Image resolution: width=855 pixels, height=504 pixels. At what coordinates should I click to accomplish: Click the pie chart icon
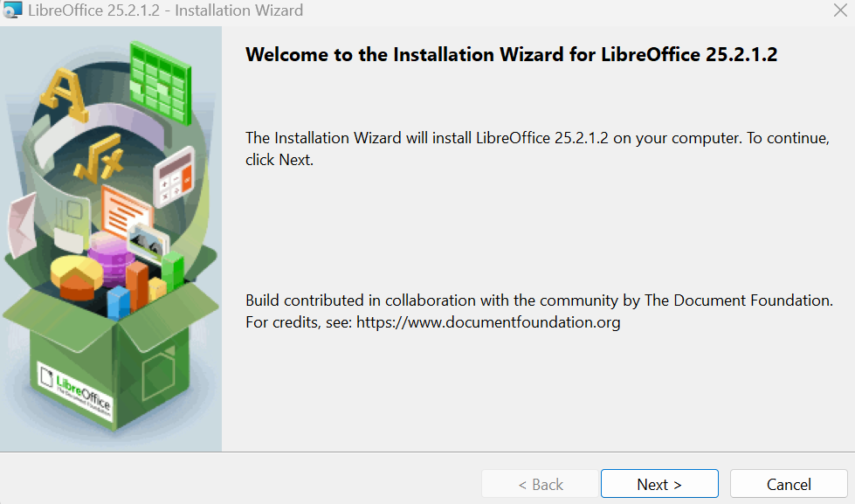74,274
